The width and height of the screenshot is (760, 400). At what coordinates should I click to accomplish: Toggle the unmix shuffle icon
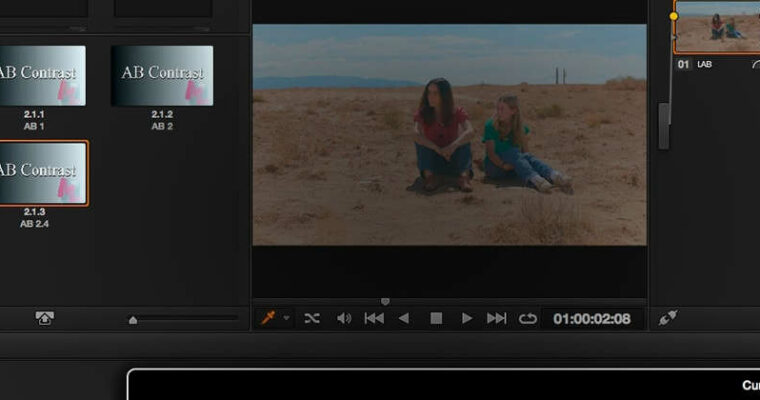click(312, 319)
